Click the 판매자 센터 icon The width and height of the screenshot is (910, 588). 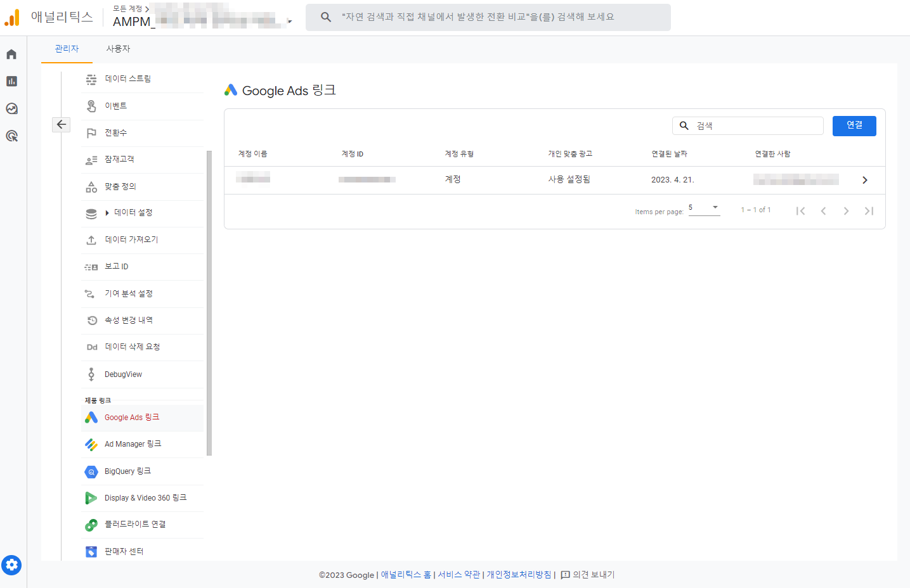pyautogui.click(x=91, y=552)
